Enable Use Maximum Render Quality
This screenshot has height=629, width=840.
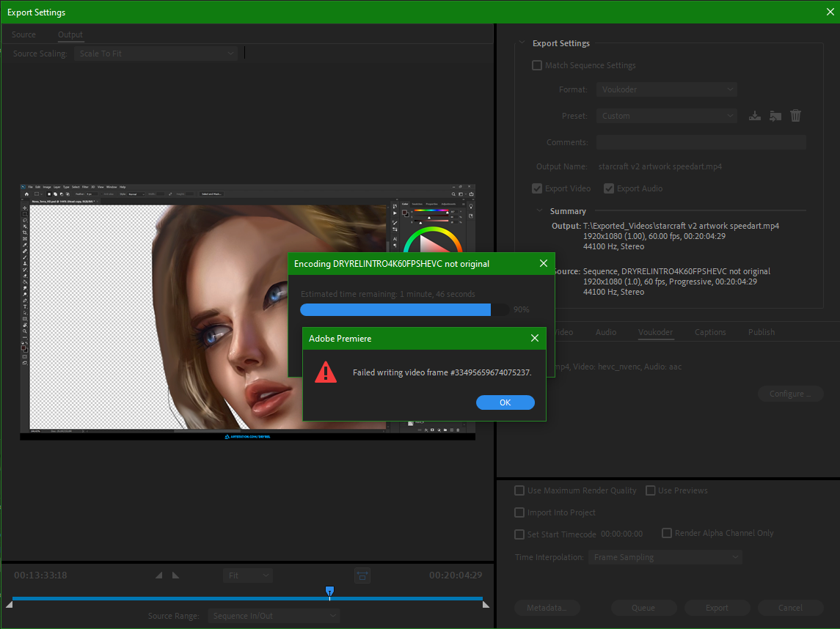point(519,490)
